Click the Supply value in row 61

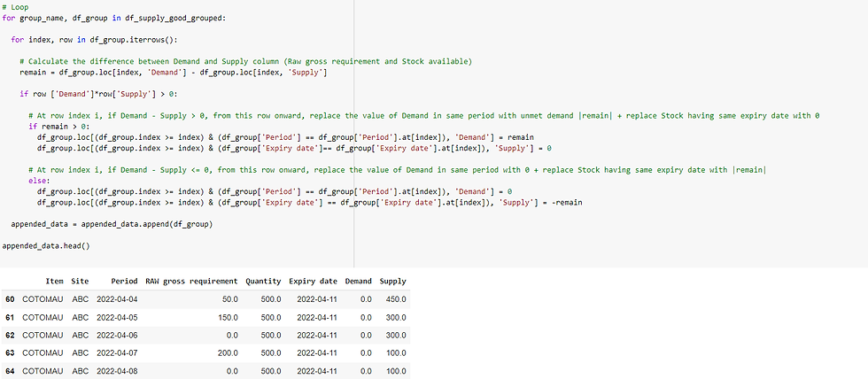395,318
